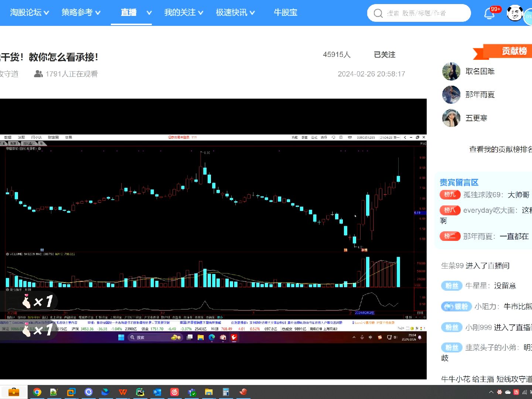Open Outlook from the taskbar
Viewport: 532px width, 399px height.
point(157,392)
